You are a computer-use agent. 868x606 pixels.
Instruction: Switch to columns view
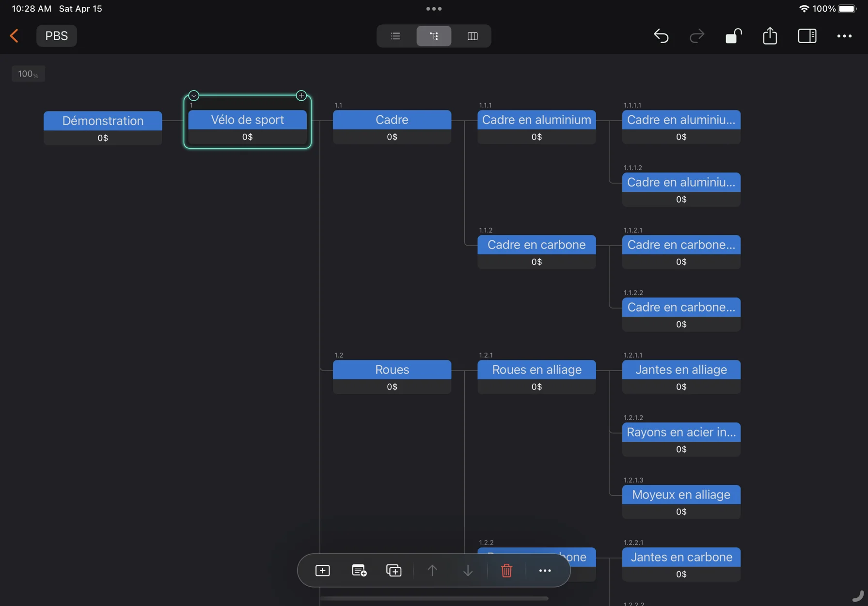[472, 36]
